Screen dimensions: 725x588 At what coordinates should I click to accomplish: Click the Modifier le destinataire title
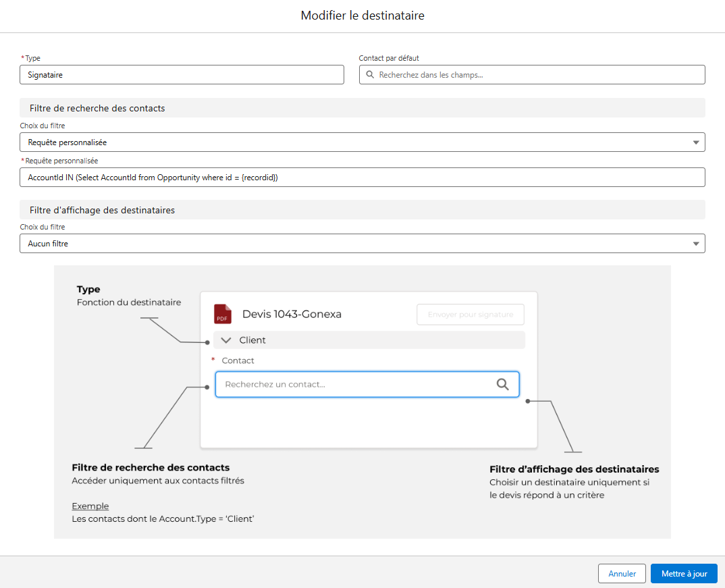362,16
